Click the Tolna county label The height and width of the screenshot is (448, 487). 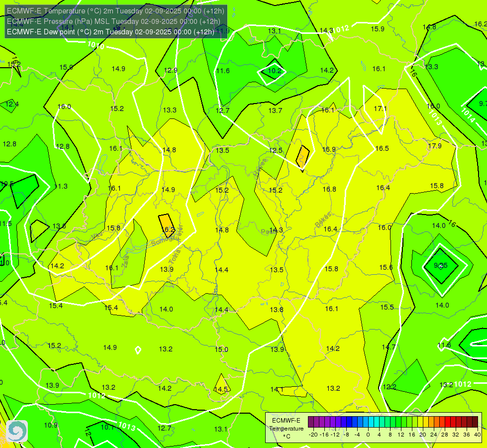(x=175, y=256)
